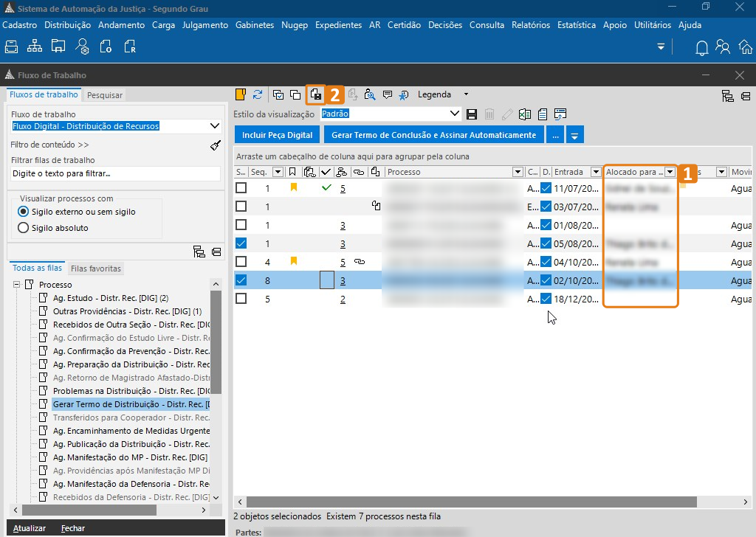Open the comment bubble icon in the queue toolbar

click(x=387, y=94)
